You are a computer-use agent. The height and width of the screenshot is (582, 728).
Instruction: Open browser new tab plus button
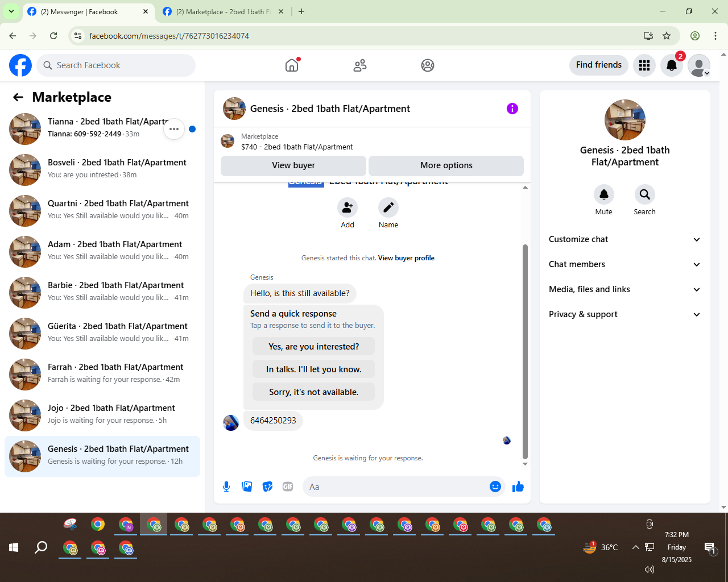(x=301, y=11)
